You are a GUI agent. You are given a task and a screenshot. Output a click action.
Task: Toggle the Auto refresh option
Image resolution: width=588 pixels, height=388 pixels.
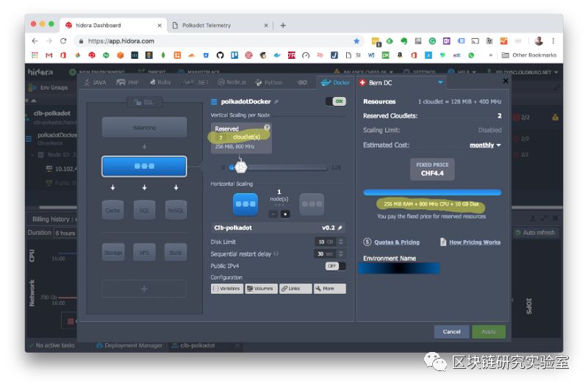pos(535,233)
